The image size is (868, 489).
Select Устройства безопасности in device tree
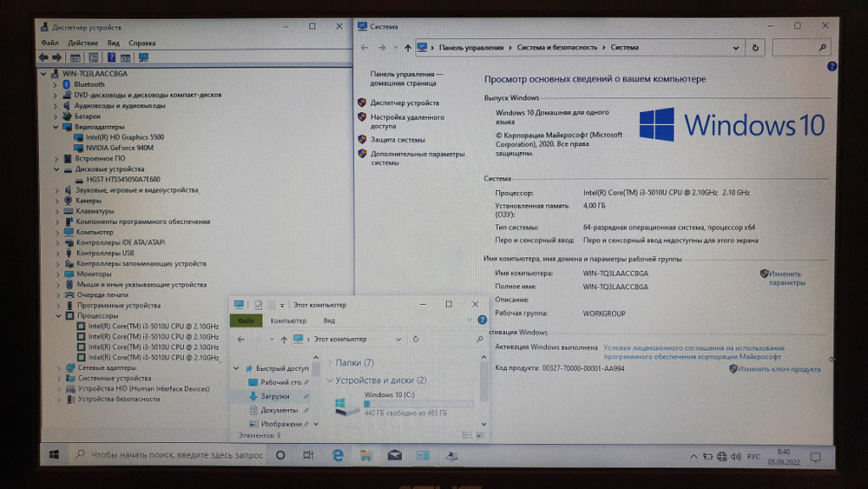pos(118,400)
